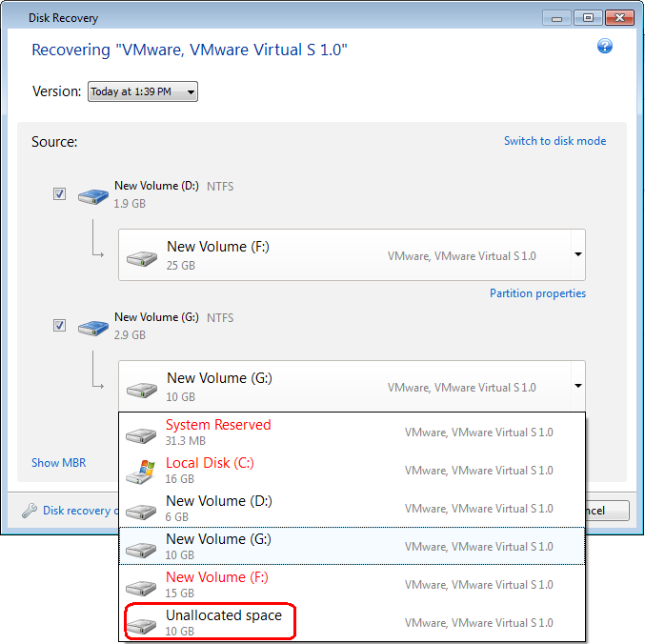Screen dimensions: 645x644
Task: Click the Recovering "VMware, VMware Virtual S 1.0" heading
Action: [190, 50]
